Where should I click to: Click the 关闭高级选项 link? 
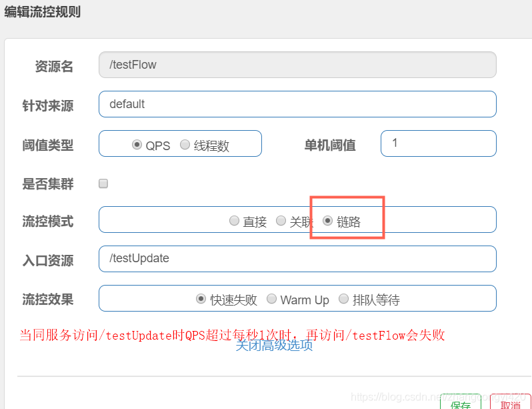(274, 346)
